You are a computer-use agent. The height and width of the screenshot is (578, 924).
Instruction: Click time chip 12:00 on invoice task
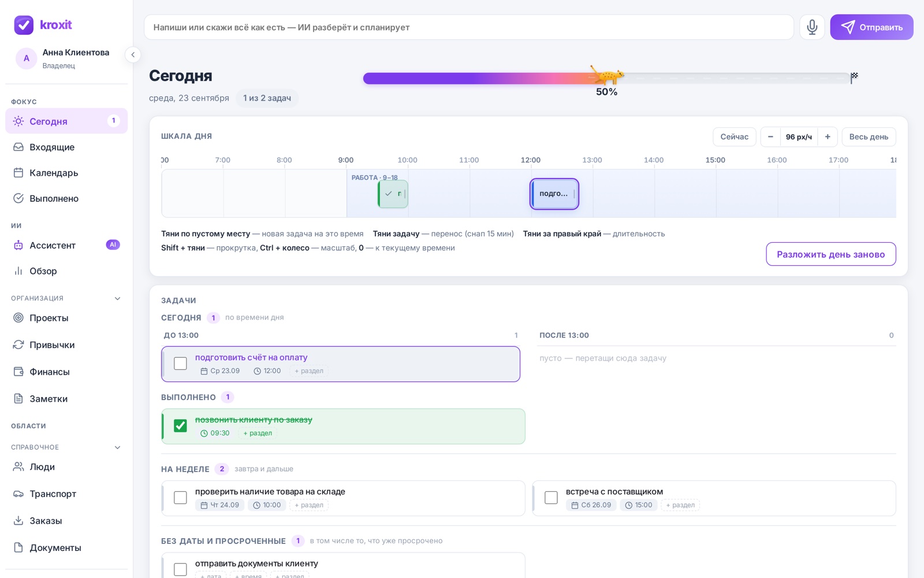click(x=267, y=371)
